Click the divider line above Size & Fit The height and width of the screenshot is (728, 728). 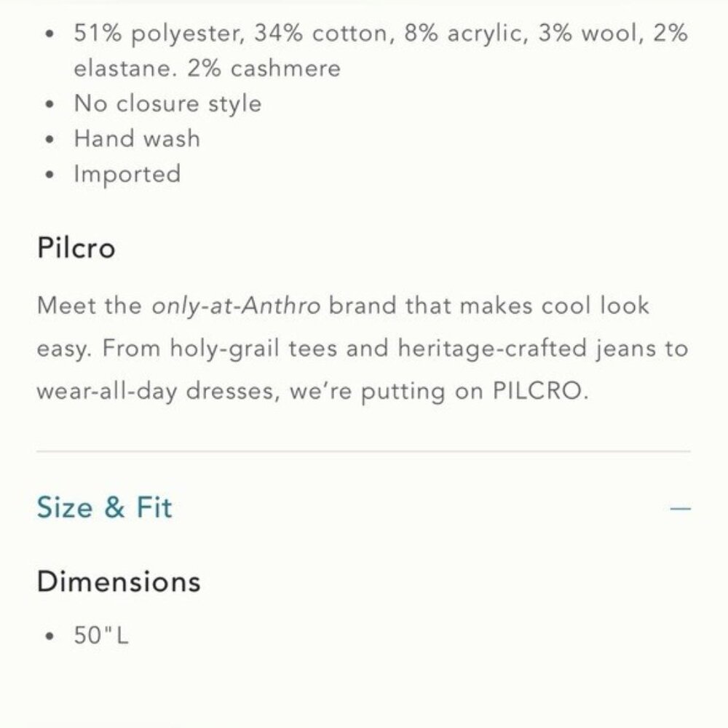coord(363,451)
